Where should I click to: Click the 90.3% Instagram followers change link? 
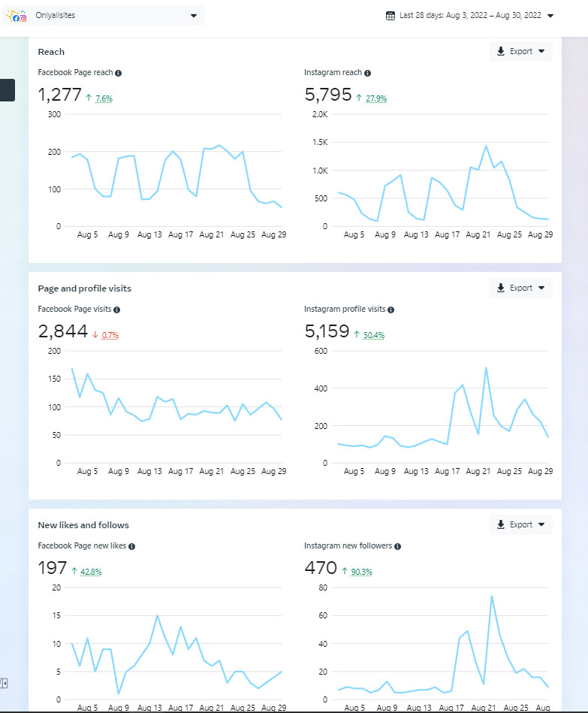coord(362,572)
